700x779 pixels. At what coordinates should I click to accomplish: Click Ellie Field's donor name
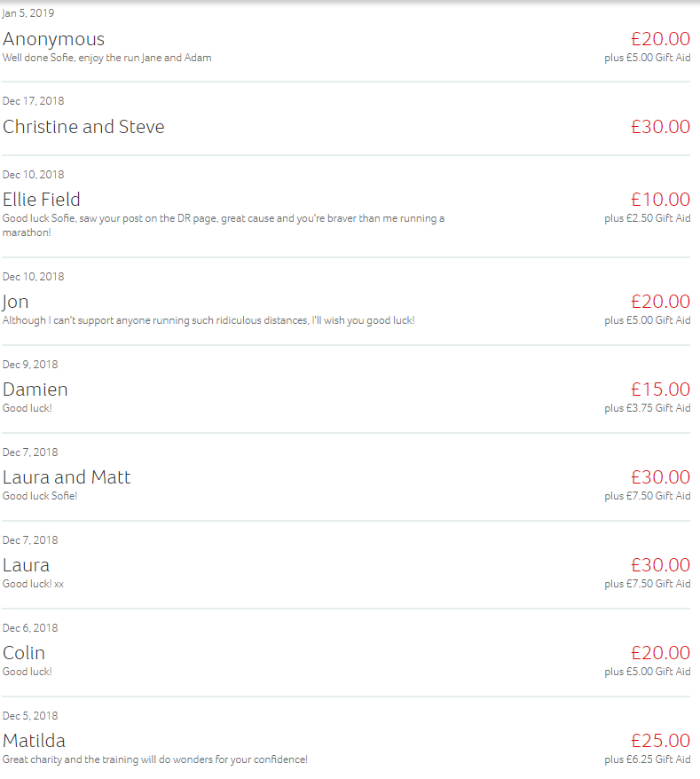pyautogui.click(x=42, y=200)
